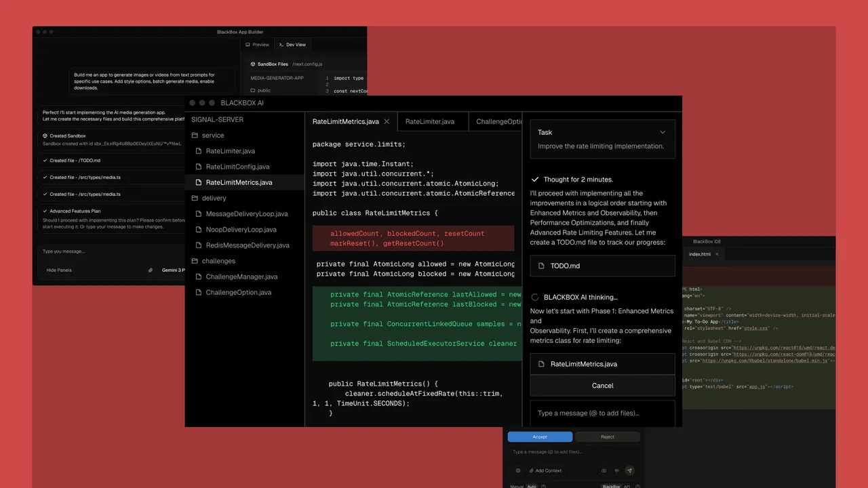The height and width of the screenshot is (488, 868).
Task: Click the settings icon left of Add Context
Action: pos(518,470)
